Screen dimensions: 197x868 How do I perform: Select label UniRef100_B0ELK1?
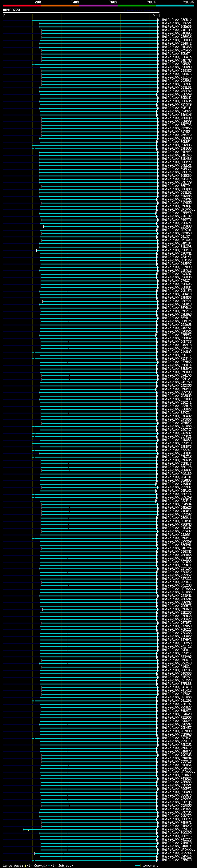tap(177, 165)
